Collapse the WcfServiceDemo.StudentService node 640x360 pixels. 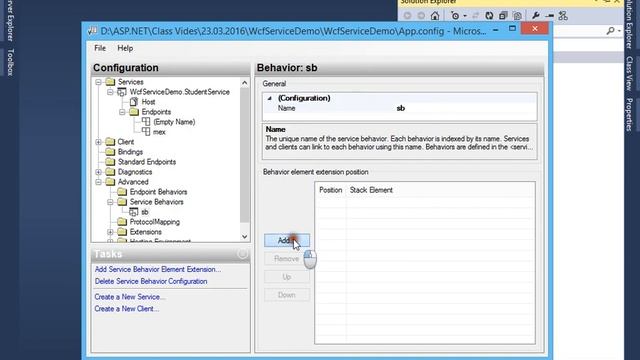(x=110, y=92)
